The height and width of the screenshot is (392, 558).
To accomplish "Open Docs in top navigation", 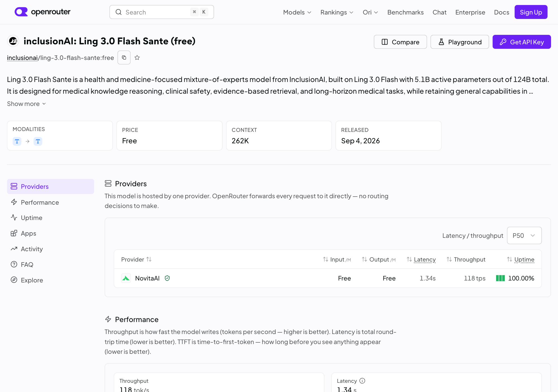I will coord(501,12).
